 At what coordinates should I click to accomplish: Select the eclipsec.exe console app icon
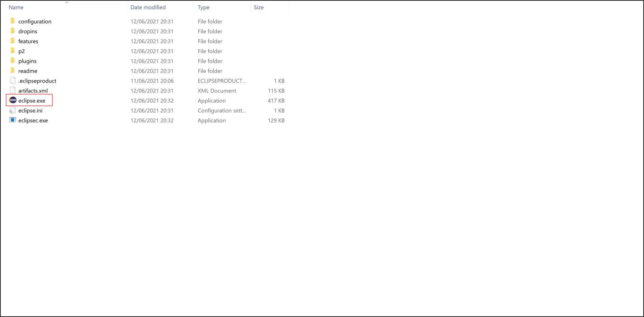pyautogui.click(x=13, y=120)
